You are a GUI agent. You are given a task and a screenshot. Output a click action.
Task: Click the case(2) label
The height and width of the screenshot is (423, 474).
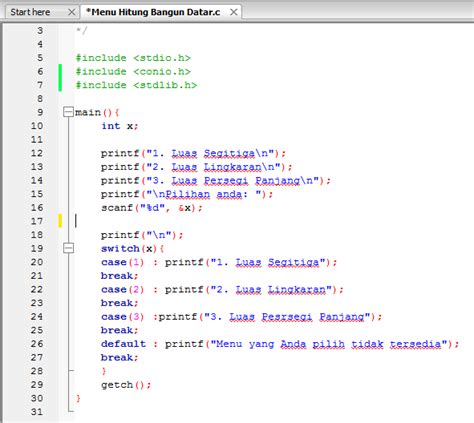coord(122,289)
